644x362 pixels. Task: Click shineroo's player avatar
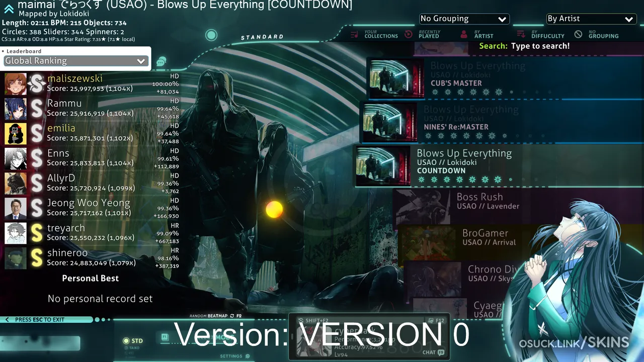coord(16,258)
